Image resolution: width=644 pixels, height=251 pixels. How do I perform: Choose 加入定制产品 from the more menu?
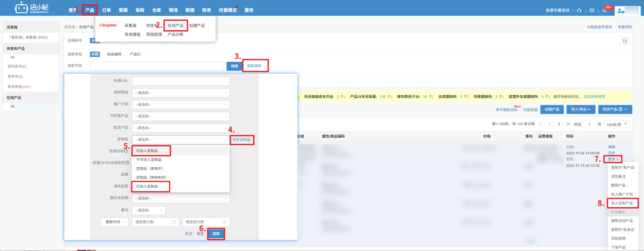pyautogui.click(x=622, y=203)
